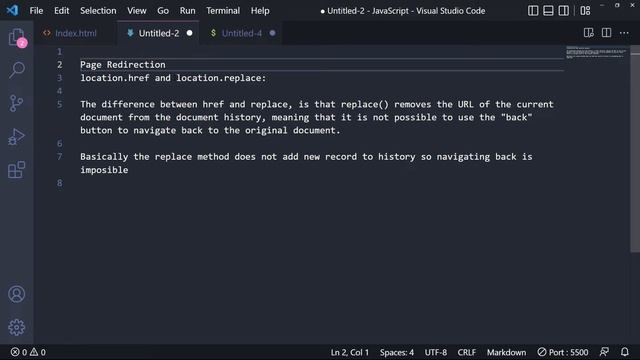The width and height of the screenshot is (640, 360).
Task: Click the VS Code logo icon
Action: [x=12, y=10]
